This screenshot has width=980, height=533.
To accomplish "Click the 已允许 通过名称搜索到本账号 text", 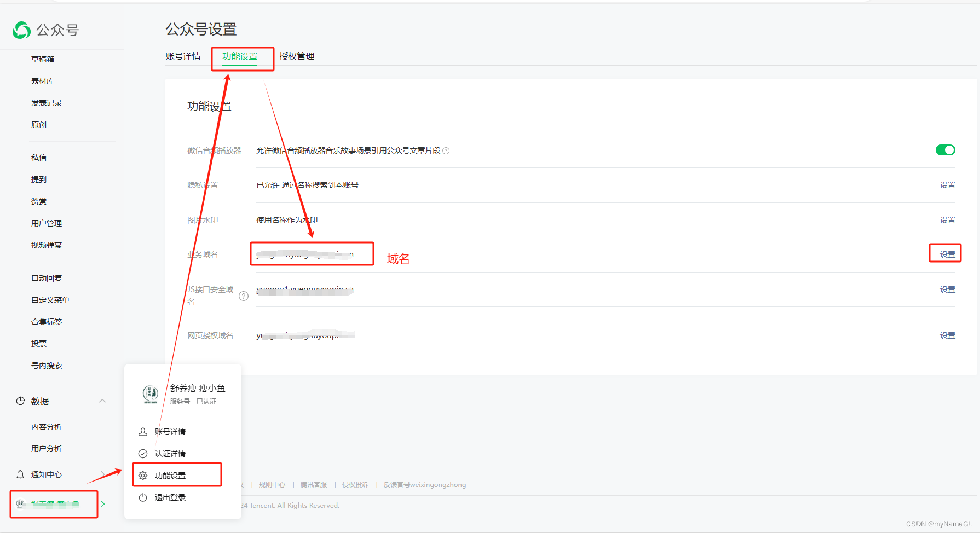I will tap(307, 185).
